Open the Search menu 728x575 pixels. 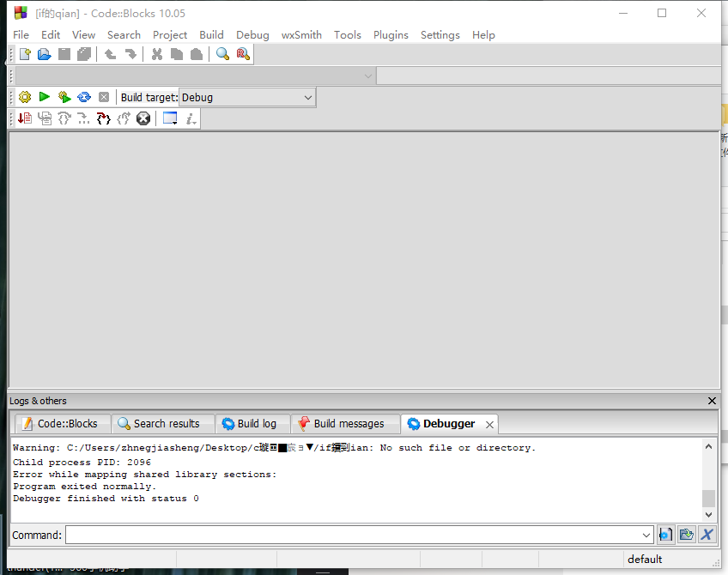124,35
